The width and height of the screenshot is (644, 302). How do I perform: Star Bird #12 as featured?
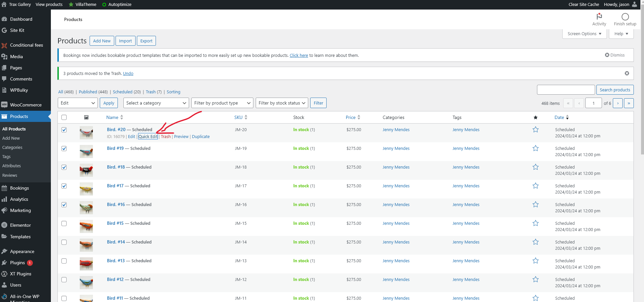point(535,279)
